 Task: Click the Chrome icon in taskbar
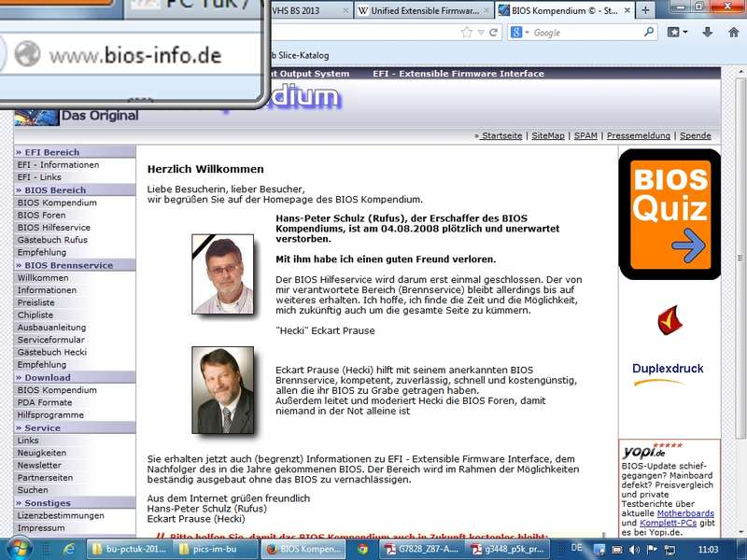click(363, 549)
